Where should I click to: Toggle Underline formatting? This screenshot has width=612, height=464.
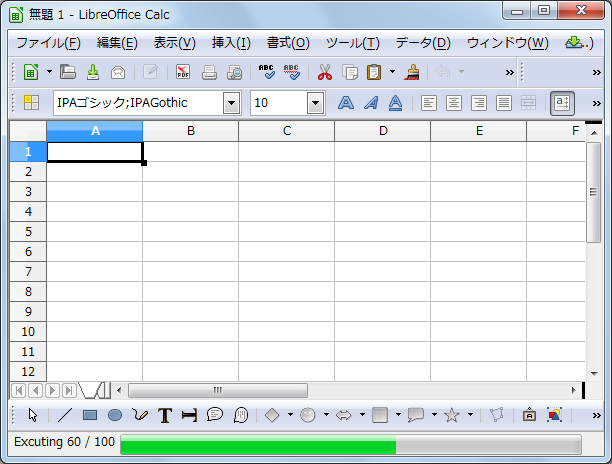click(395, 103)
